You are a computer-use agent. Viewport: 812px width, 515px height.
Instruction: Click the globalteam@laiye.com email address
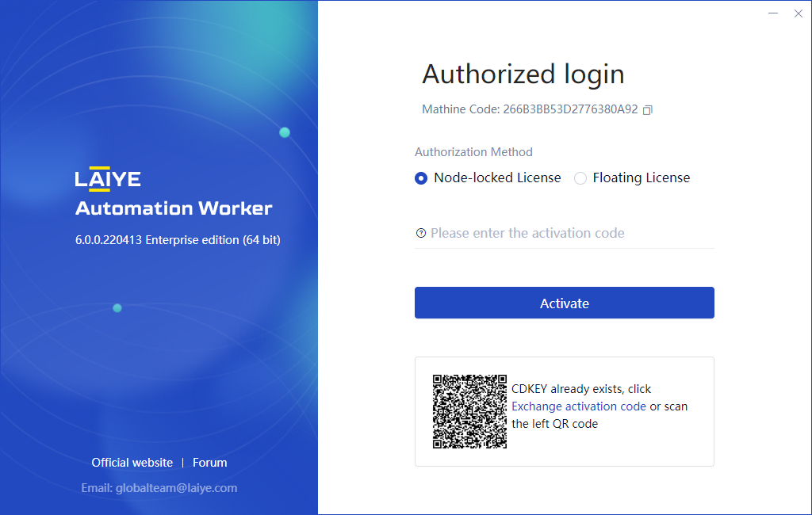[176, 488]
